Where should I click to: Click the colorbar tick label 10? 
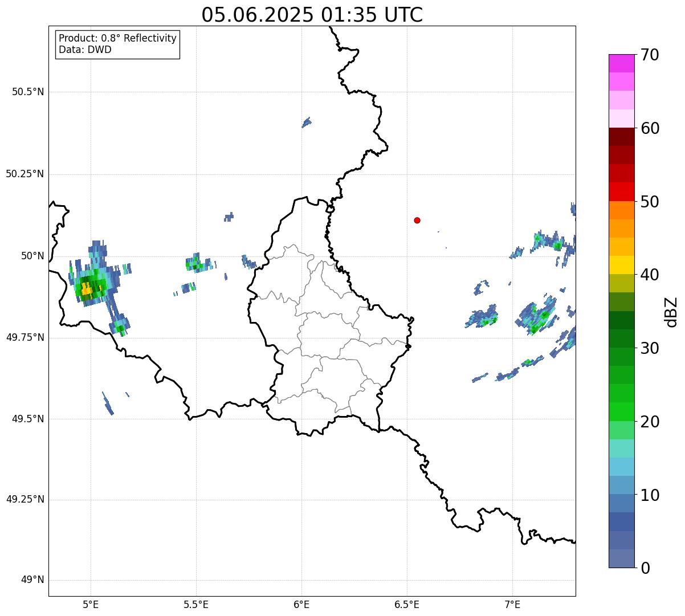(x=650, y=495)
